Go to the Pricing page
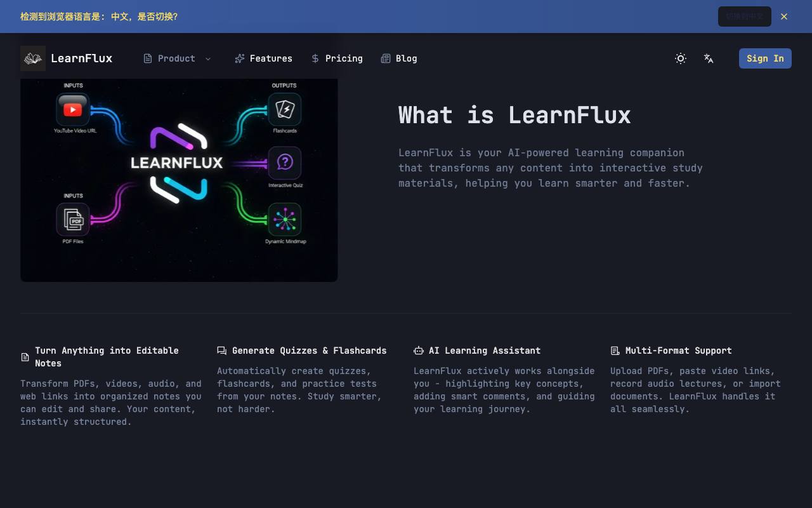The height and width of the screenshot is (508, 812). (x=336, y=58)
